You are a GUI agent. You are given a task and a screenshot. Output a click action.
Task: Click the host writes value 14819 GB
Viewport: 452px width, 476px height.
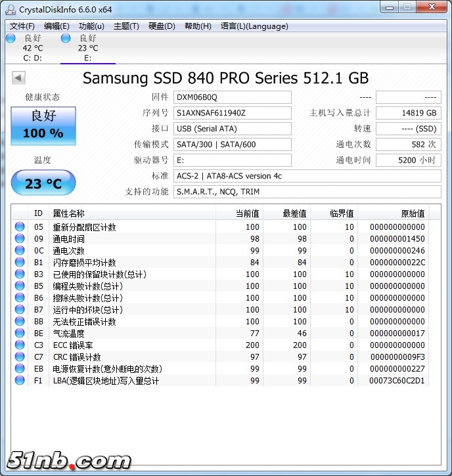409,113
